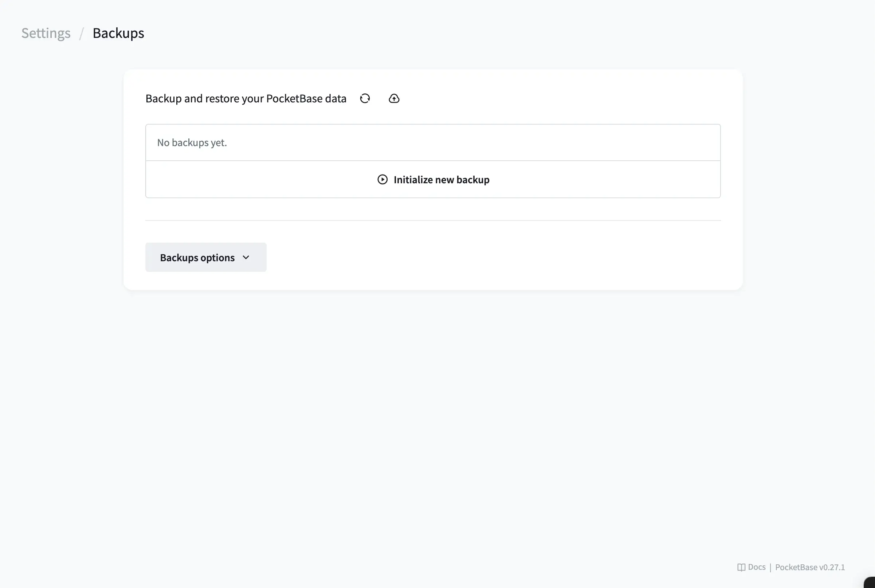Click the open-book Docs icon in the footer

pyautogui.click(x=742, y=567)
